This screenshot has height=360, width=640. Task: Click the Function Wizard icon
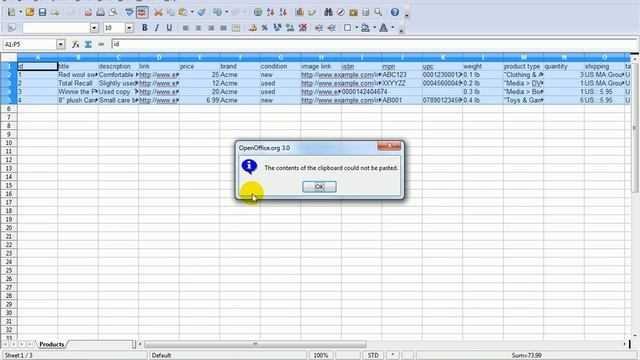76,44
